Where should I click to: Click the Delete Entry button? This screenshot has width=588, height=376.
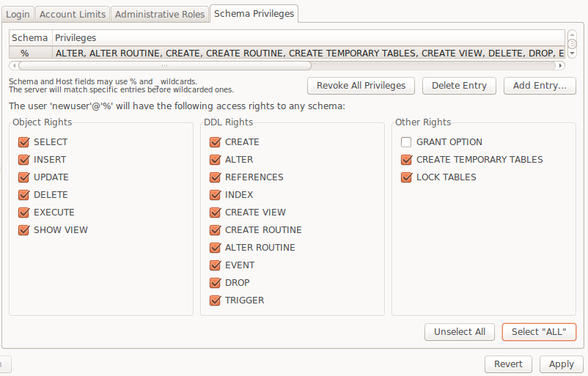click(459, 86)
